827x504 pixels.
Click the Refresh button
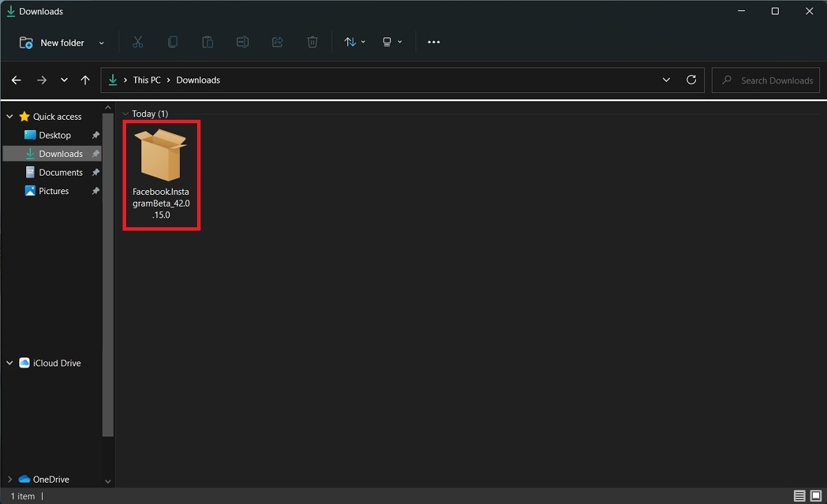(x=691, y=80)
